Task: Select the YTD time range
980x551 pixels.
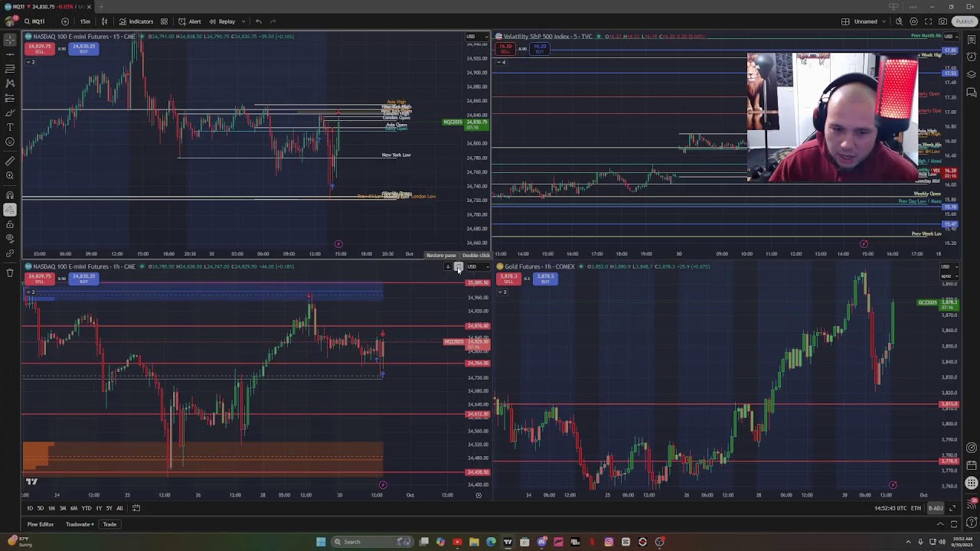Action: tap(87, 508)
